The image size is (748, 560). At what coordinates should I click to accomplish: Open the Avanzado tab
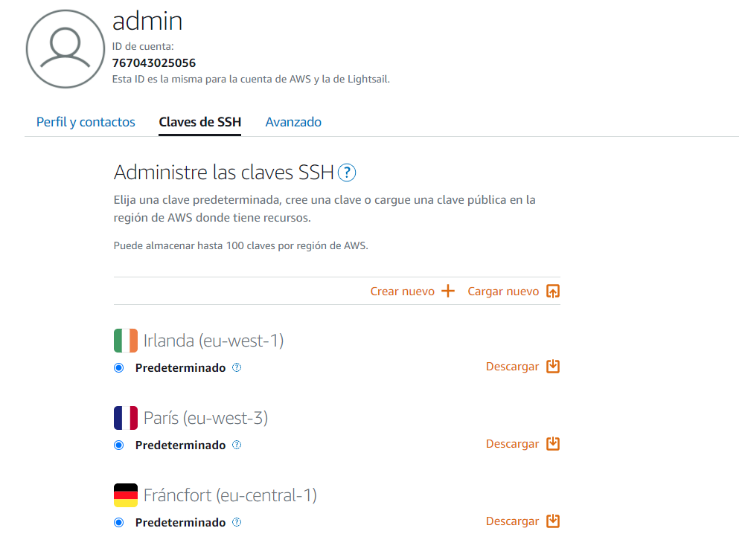(293, 122)
